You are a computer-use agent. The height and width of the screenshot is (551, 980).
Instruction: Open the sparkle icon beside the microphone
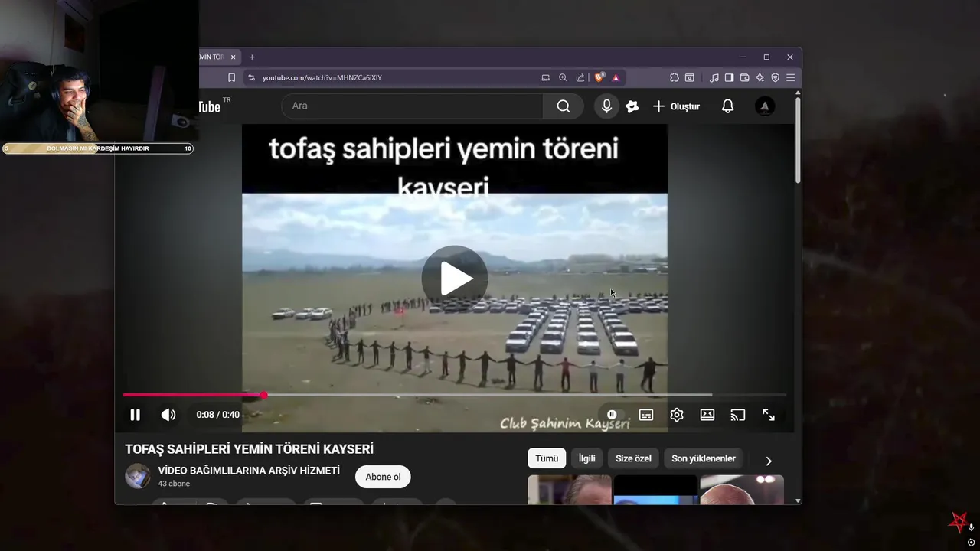click(x=632, y=106)
